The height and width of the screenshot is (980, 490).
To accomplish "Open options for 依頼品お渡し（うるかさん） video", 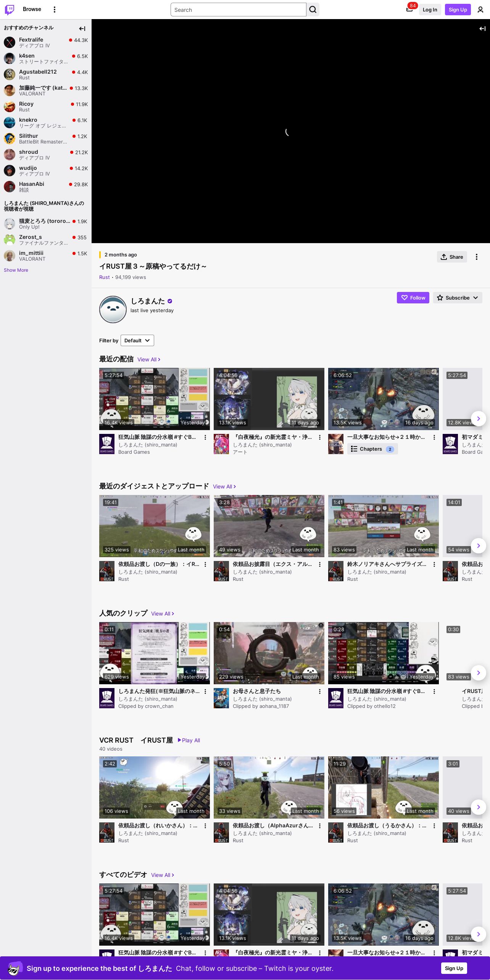I will (434, 826).
